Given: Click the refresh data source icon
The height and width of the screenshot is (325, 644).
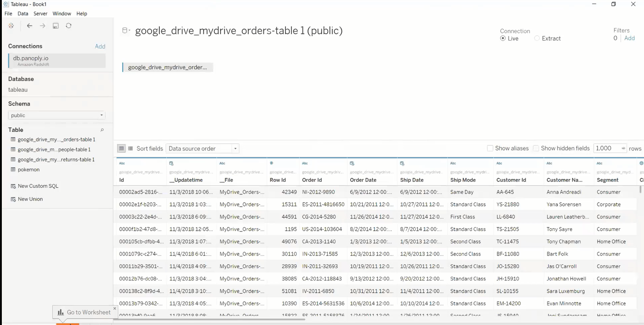Looking at the screenshot, I should pos(69,26).
